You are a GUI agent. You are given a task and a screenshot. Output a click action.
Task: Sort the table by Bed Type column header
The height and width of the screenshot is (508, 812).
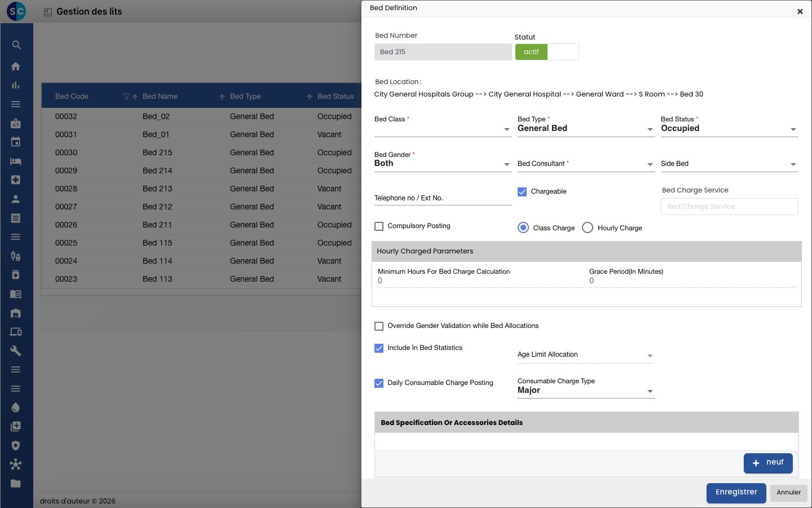click(246, 97)
